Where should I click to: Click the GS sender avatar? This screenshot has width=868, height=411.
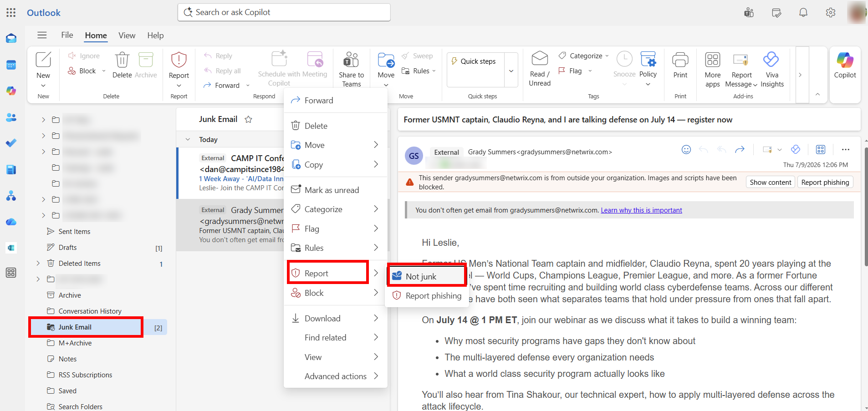[414, 156]
